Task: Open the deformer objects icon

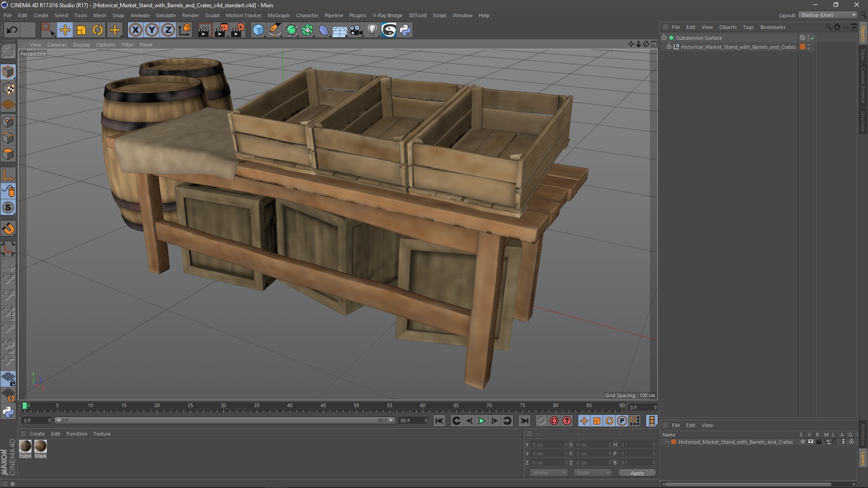Action: coord(324,30)
